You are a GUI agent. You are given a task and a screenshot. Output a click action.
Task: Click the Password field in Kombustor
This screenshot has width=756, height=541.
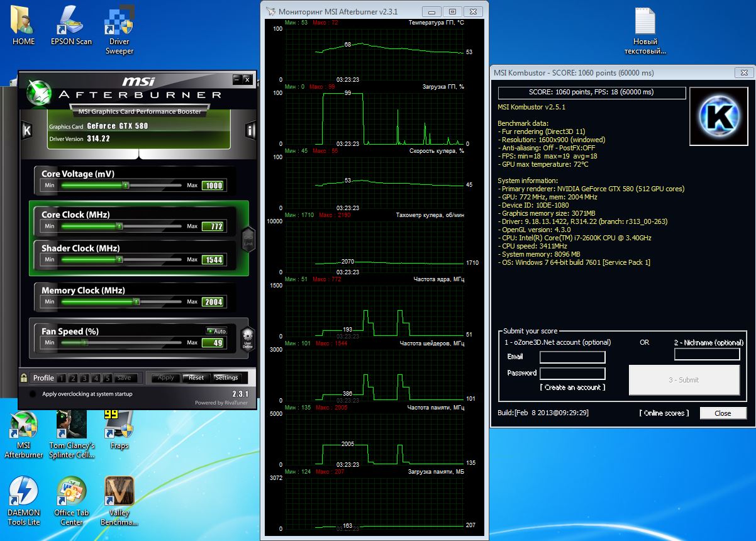click(x=572, y=374)
